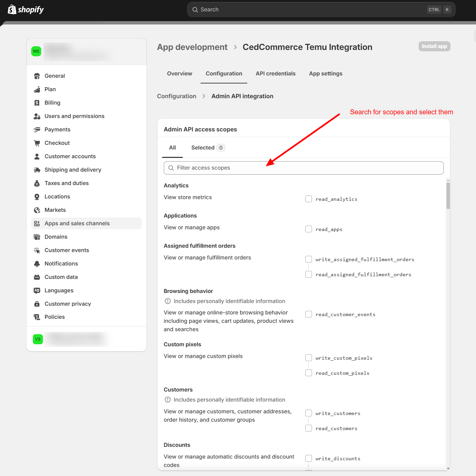Open the API credentials tab
This screenshot has width=476, height=476.
tap(275, 74)
